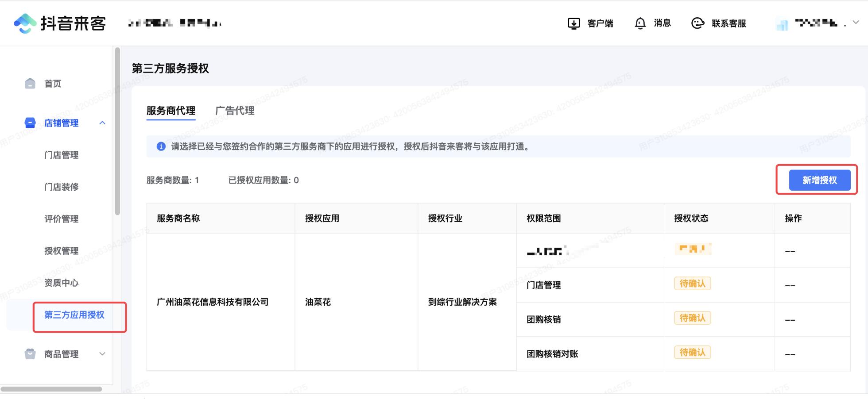Click 待确认 tag in 团购核销 row
Screen dimensions: 868x399
point(693,318)
